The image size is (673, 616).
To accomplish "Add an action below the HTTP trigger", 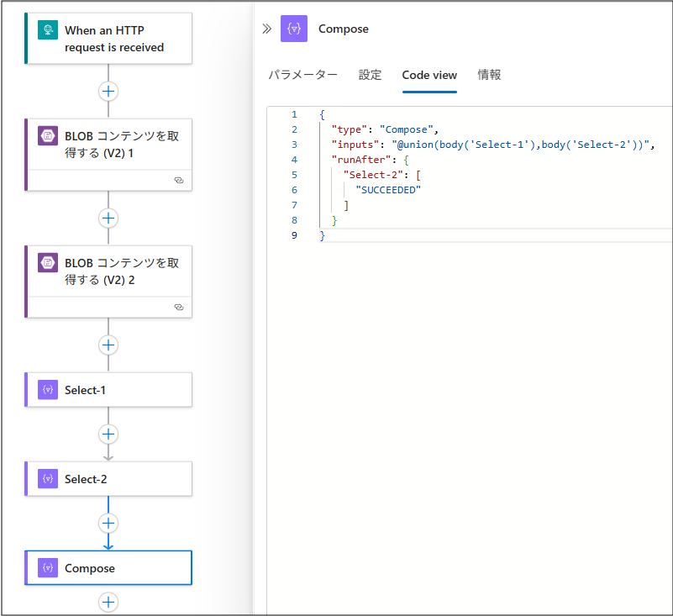I will pyautogui.click(x=108, y=91).
